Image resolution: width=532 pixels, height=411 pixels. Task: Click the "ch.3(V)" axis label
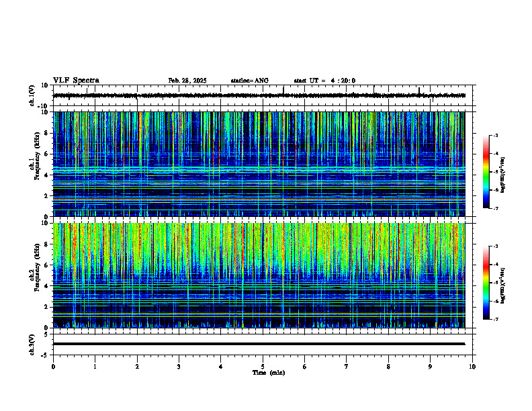point(32,345)
